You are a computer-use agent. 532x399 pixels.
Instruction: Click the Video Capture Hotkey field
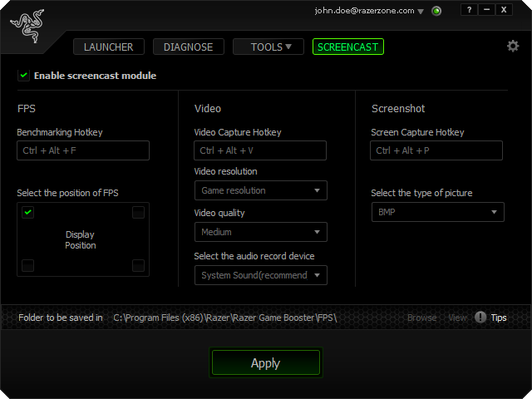coord(260,150)
